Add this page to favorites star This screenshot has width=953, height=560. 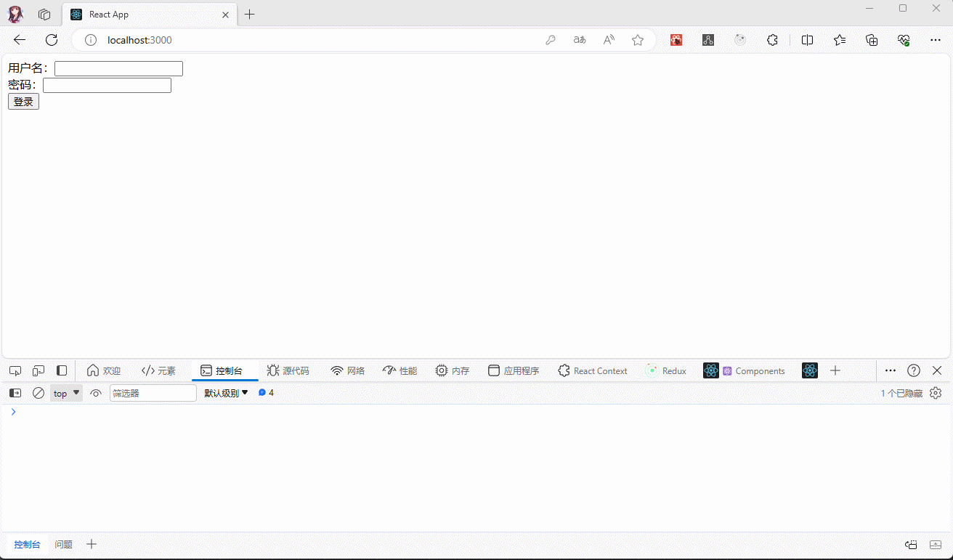tap(638, 40)
